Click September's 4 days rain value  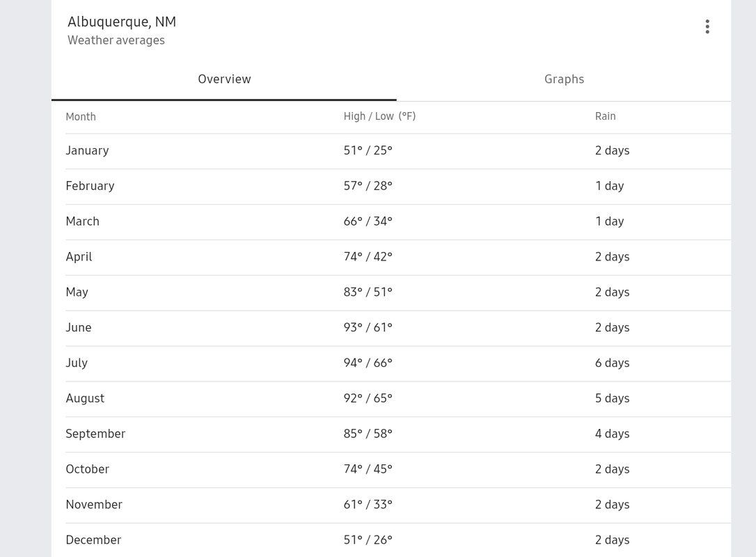point(612,434)
